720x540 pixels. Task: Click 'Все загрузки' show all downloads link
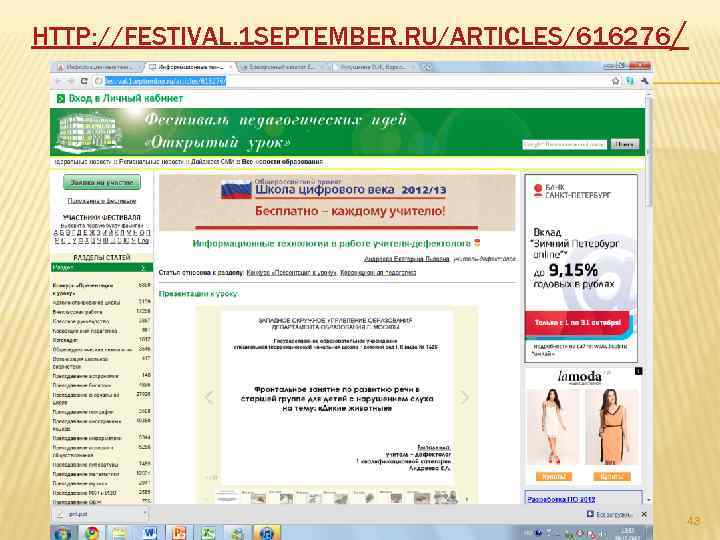[x=609, y=515]
